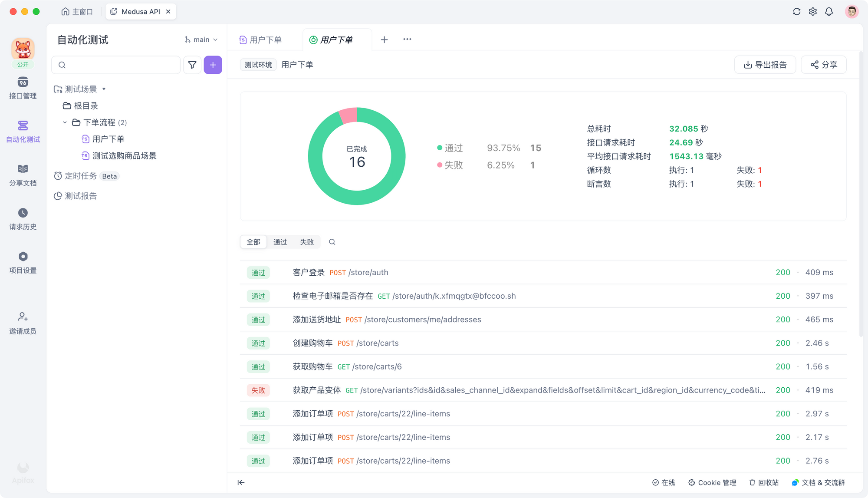Open the 接口管理 sidebar icon
Viewport: 868px width, 498px height.
point(23,82)
